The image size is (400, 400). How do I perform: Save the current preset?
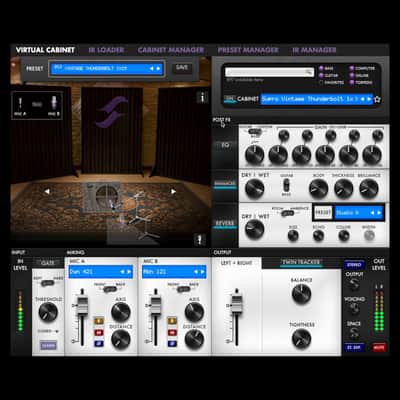tap(182, 68)
